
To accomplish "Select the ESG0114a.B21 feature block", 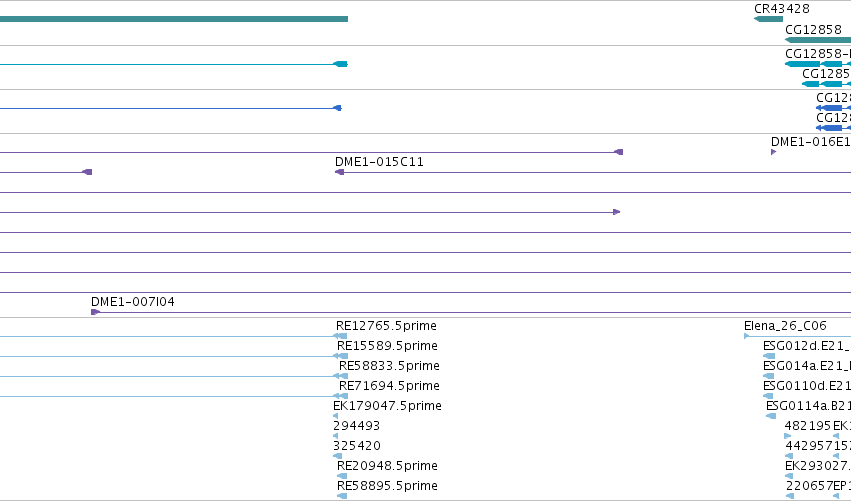I will click(771, 416).
